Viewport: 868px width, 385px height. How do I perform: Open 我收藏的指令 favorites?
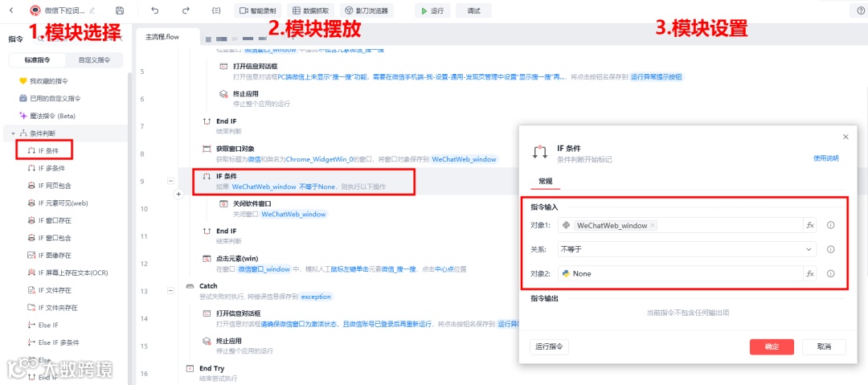49,81
